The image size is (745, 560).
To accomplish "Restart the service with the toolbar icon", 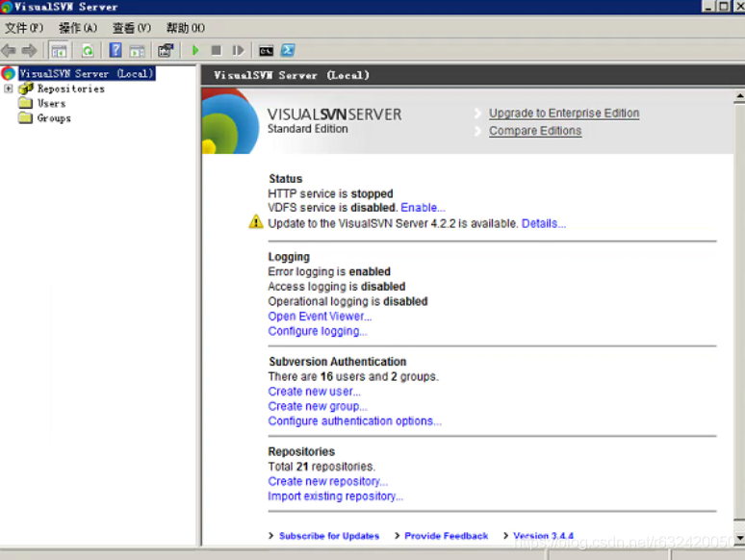I will click(x=238, y=50).
